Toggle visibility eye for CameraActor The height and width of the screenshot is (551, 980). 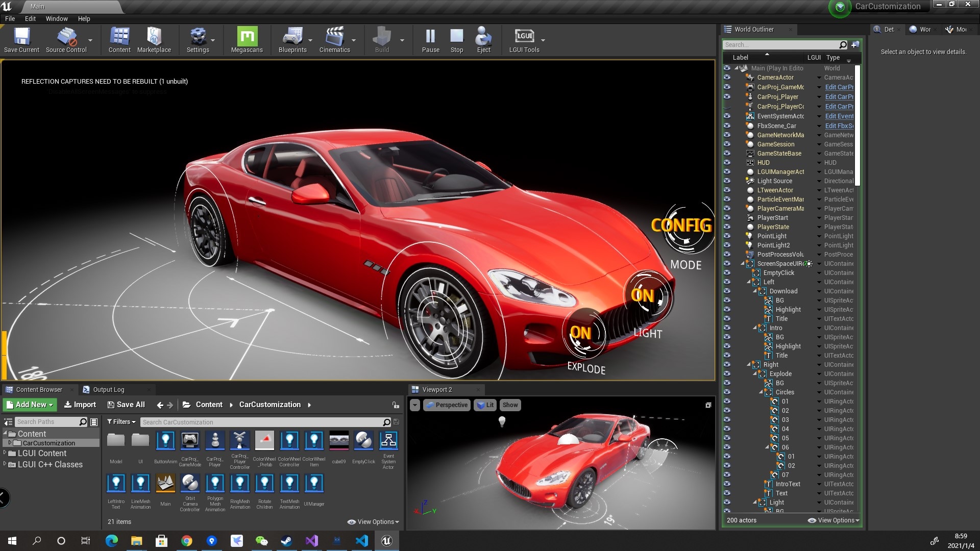click(727, 78)
